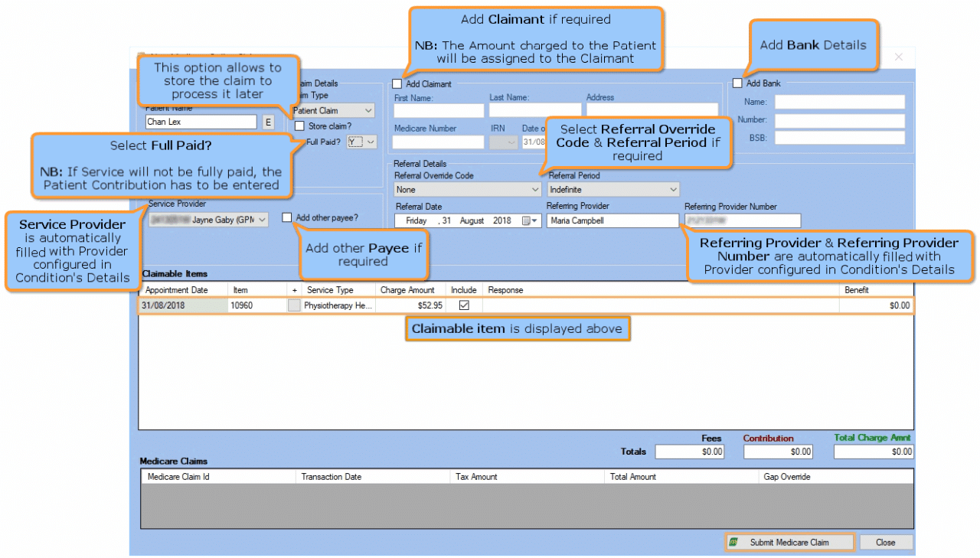Click the Medicare Number field
Image resolution: width=980 pixels, height=558 pixels.
[x=439, y=142]
